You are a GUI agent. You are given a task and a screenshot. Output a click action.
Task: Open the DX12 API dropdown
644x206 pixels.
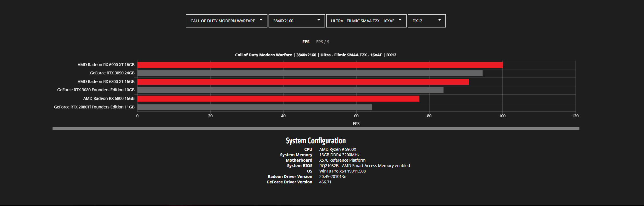[427, 21]
